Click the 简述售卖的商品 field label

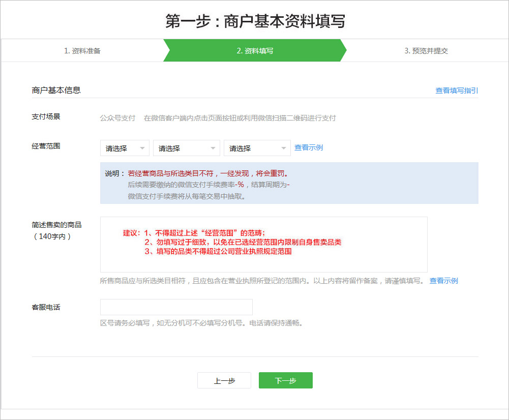pyautogui.click(x=56, y=225)
